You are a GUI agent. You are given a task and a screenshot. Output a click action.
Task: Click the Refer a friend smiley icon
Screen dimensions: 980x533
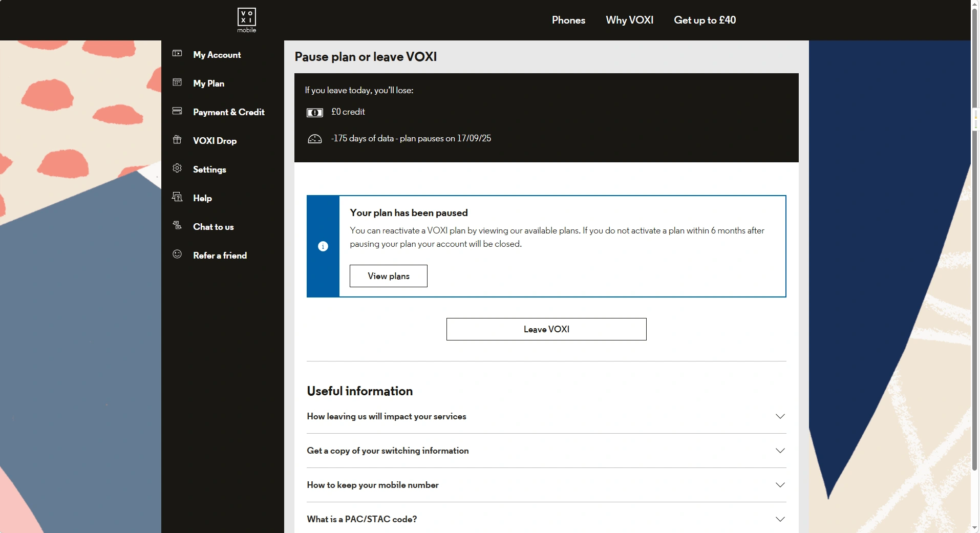click(177, 254)
